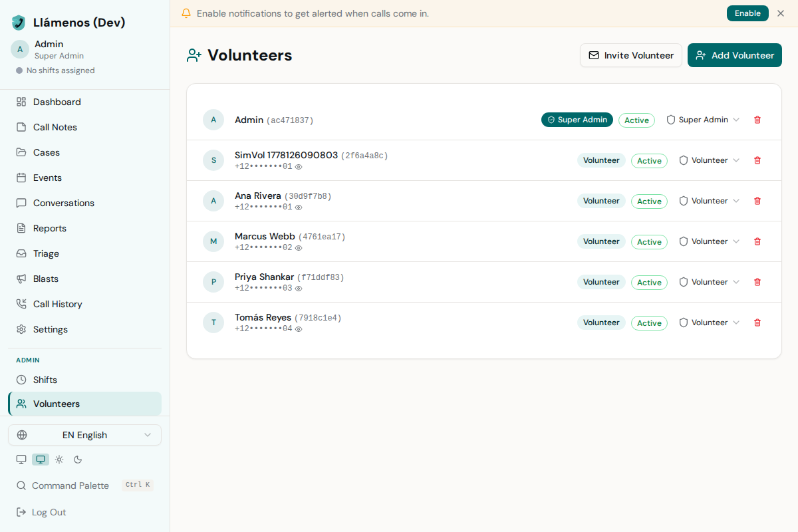This screenshot has height=532, width=798.
Task: Delete the Admin user with trash icon
Action: pyautogui.click(x=757, y=120)
